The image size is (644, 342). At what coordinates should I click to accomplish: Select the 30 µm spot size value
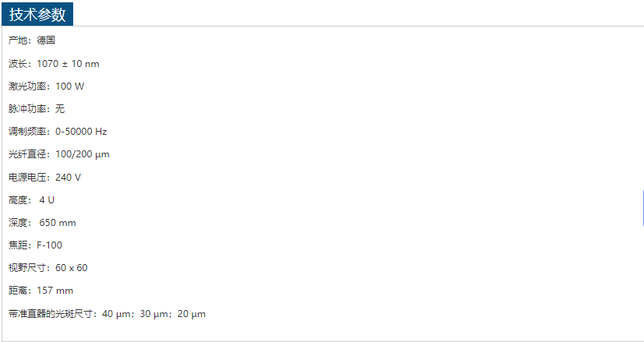tap(155, 314)
